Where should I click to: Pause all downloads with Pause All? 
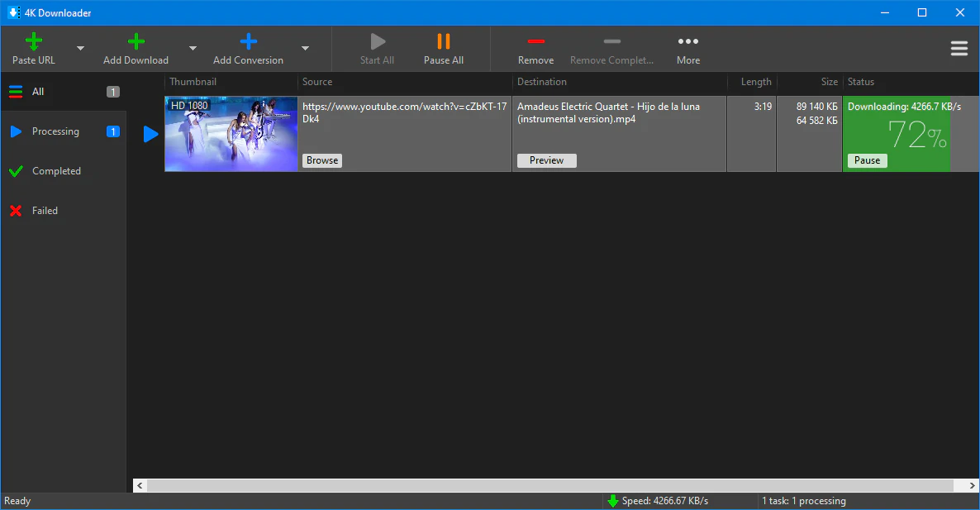coord(444,48)
